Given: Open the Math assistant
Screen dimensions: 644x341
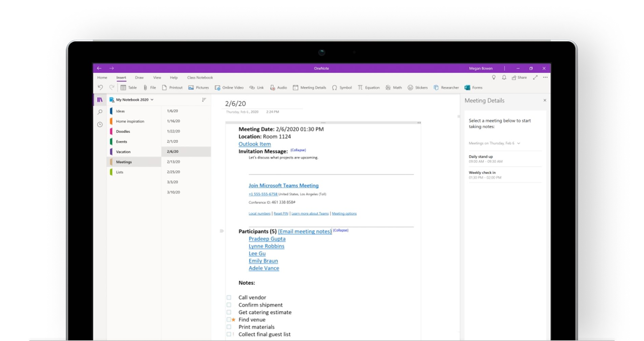Looking at the screenshot, I should (x=393, y=88).
